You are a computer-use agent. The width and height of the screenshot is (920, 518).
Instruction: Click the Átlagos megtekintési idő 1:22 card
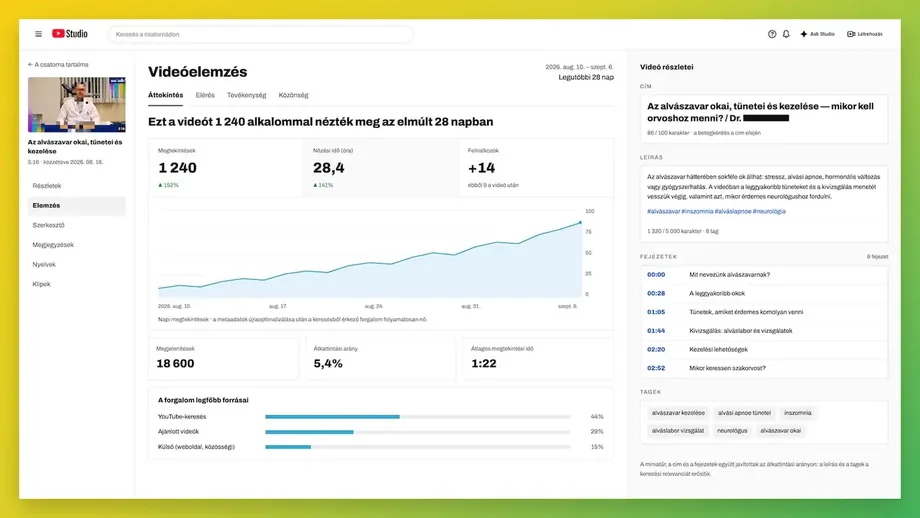[538, 358]
